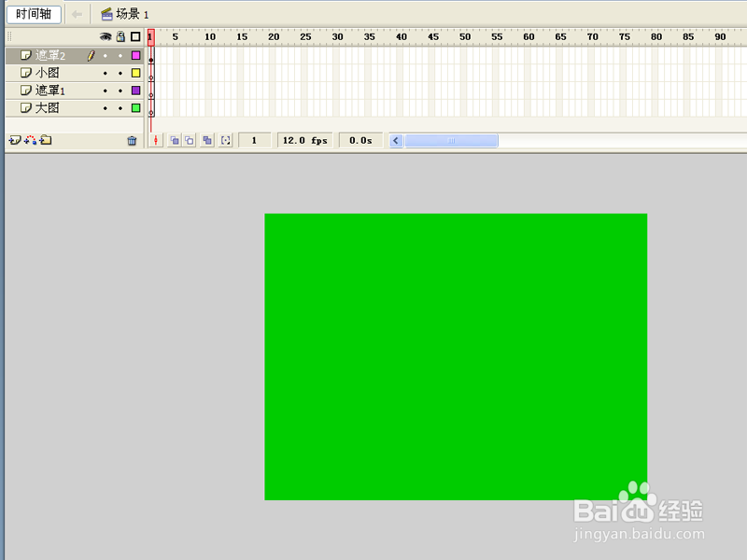Select the 遮罩1 layer
The image size is (747, 560).
tap(74, 91)
